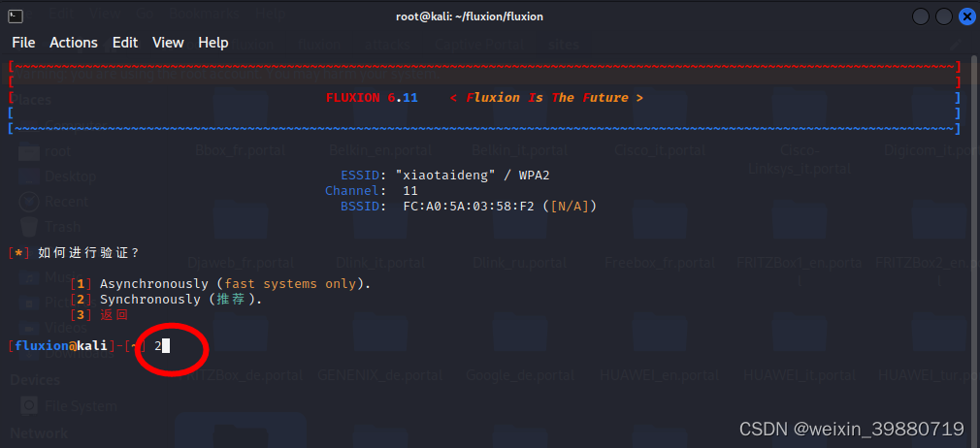Click the MAC address FC:A0:5A:03:58:F2
The width and height of the screenshot is (980, 448).
469,207
